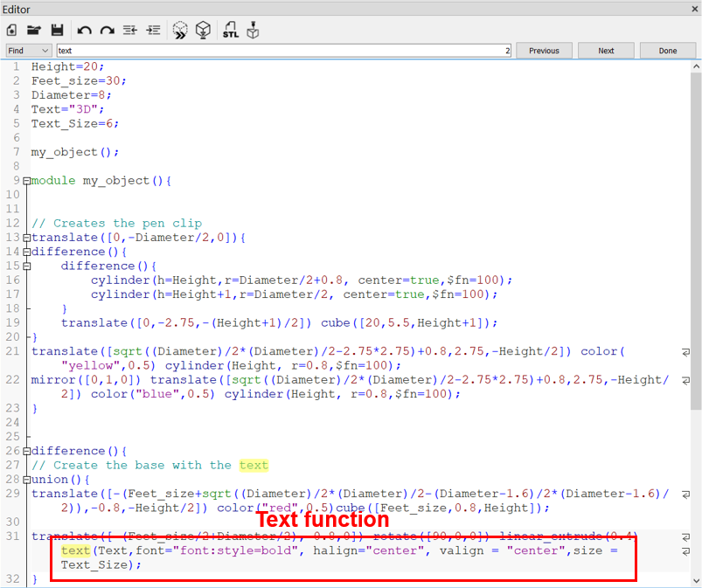
Task: Click the "Text_Size=6;" line
Action: coord(75,124)
